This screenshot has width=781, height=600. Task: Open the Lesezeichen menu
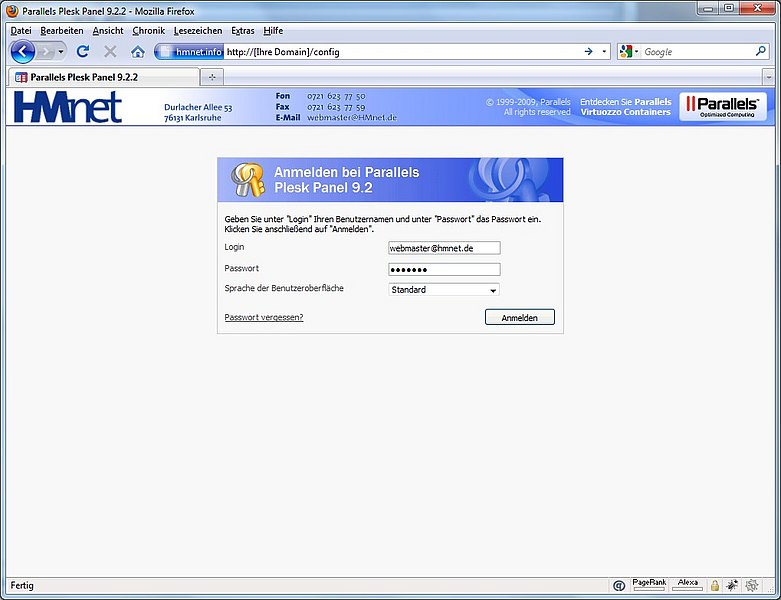tap(198, 31)
